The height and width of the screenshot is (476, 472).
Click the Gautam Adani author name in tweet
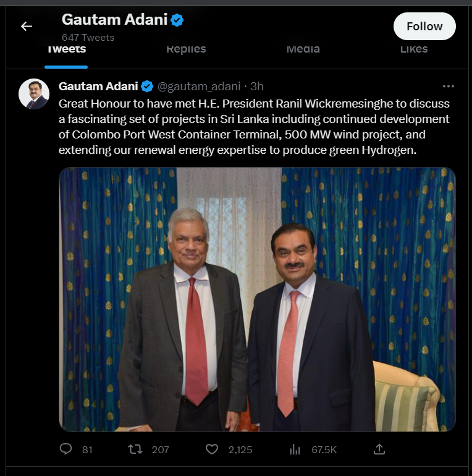point(98,86)
